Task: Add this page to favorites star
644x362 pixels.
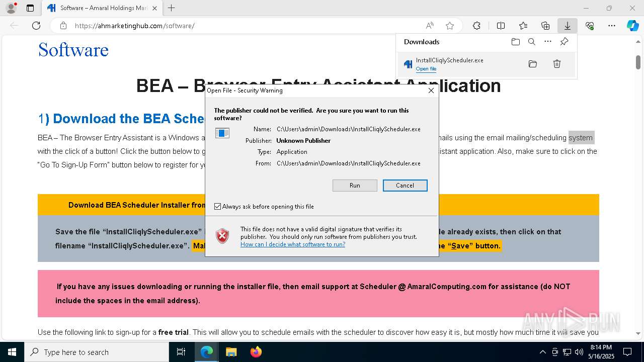Action: (x=450, y=26)
